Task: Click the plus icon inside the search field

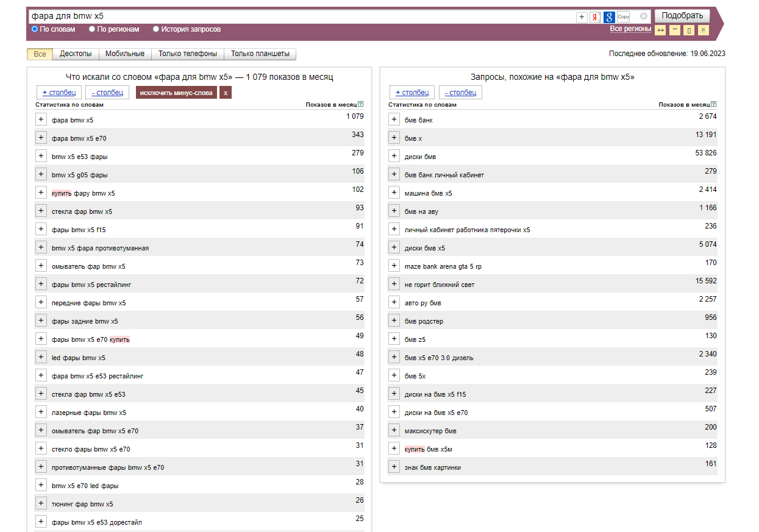Action: point(582,17)
